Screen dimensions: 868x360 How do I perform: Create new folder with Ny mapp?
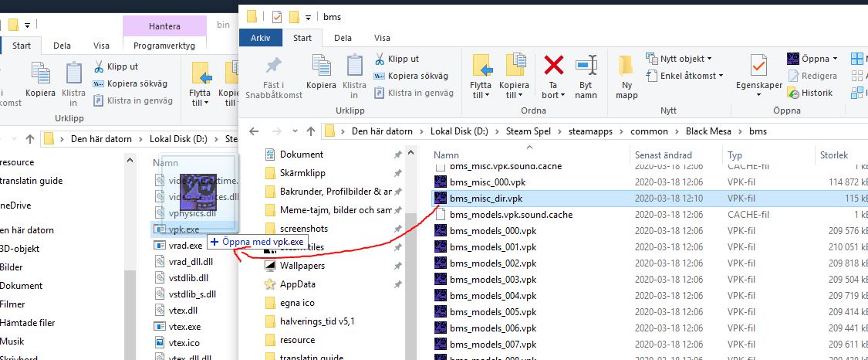[x=627, y=76]
